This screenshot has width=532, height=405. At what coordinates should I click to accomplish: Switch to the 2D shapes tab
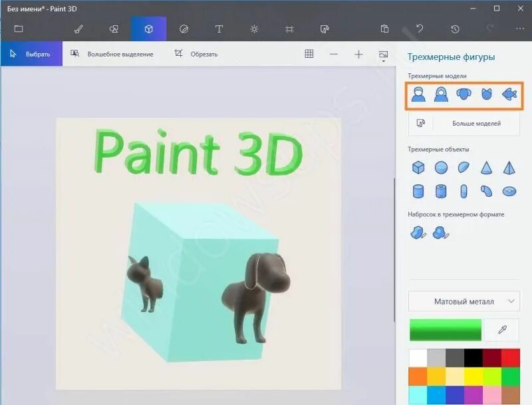click(114, 29)
